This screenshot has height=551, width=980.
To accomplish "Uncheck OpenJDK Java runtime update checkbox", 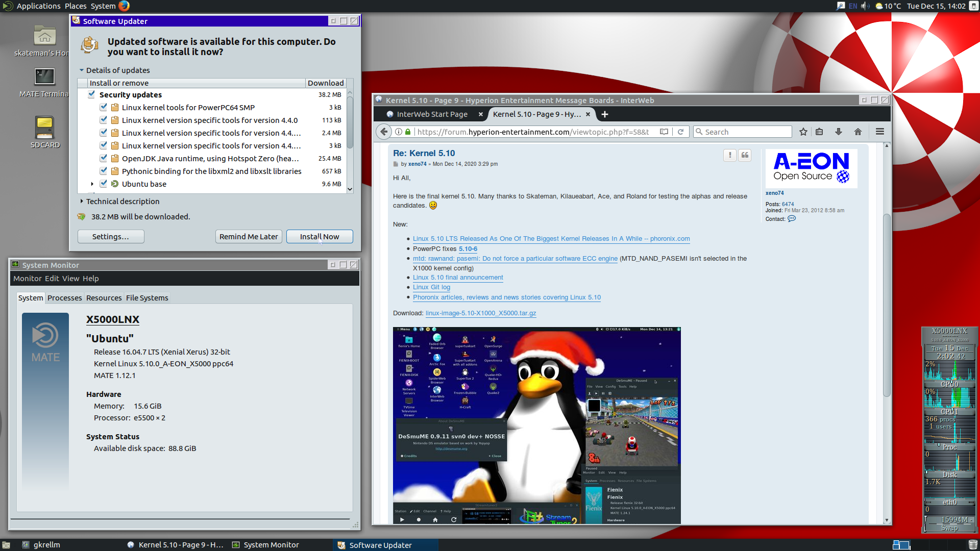I will (104, 158).
